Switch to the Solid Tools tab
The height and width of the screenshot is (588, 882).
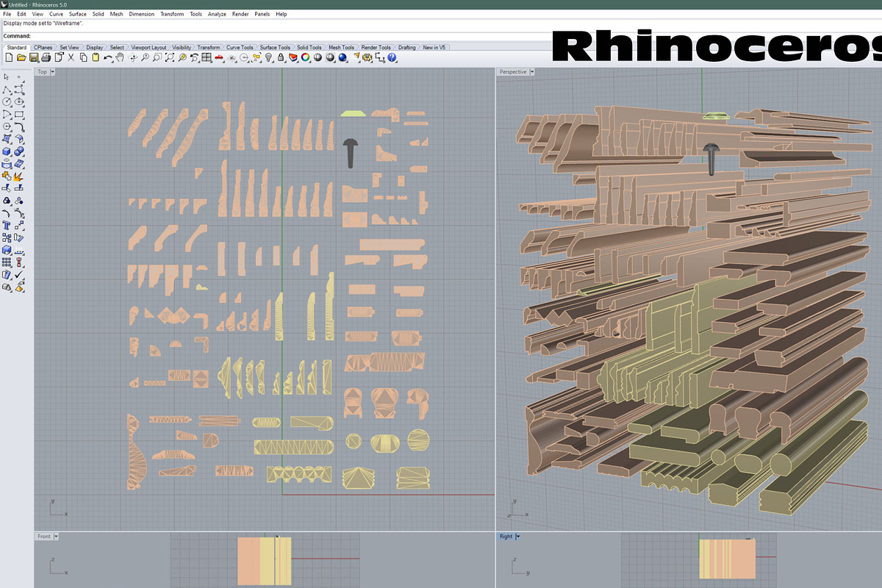309,47
